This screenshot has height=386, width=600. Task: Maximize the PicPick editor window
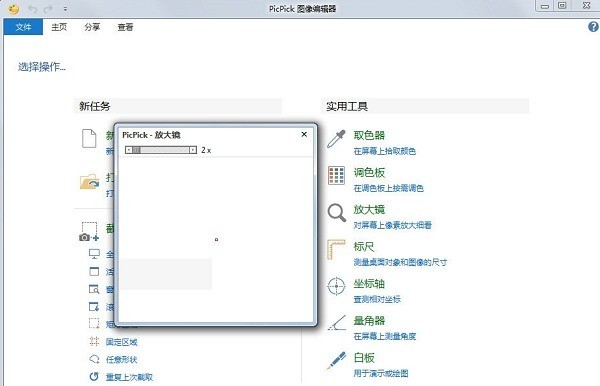[562, 6]
